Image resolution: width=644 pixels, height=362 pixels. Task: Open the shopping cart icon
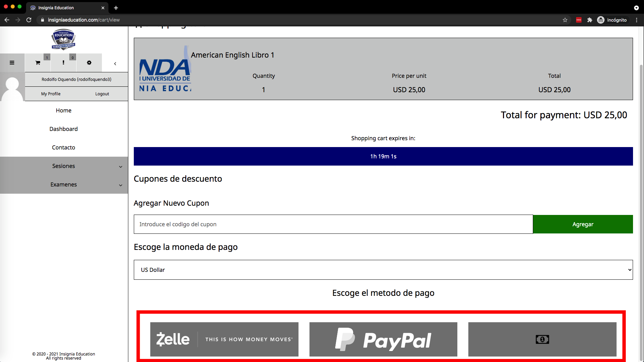(x=38, y=63)
